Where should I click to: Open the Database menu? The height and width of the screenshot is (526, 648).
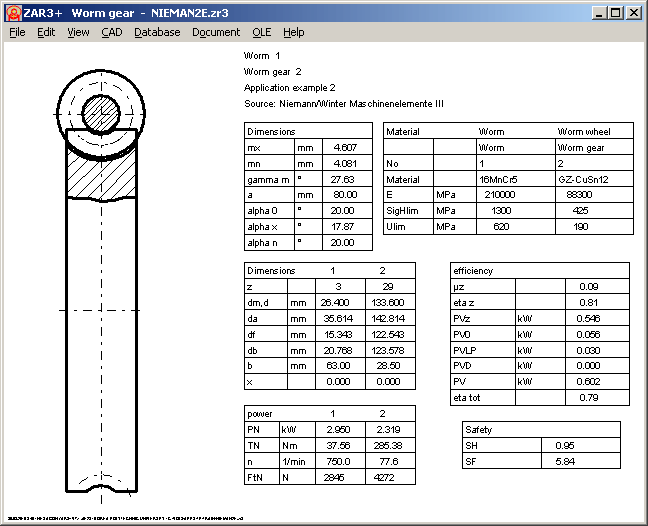(x=157, y=32)
